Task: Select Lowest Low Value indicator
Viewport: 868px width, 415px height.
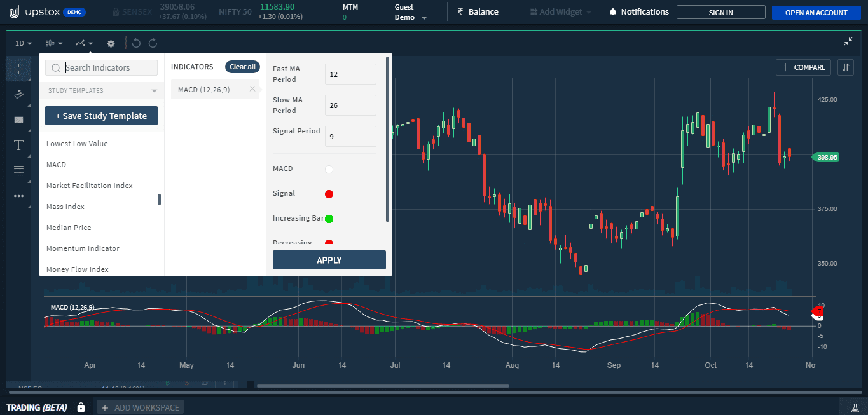Action: click(77, 144)
